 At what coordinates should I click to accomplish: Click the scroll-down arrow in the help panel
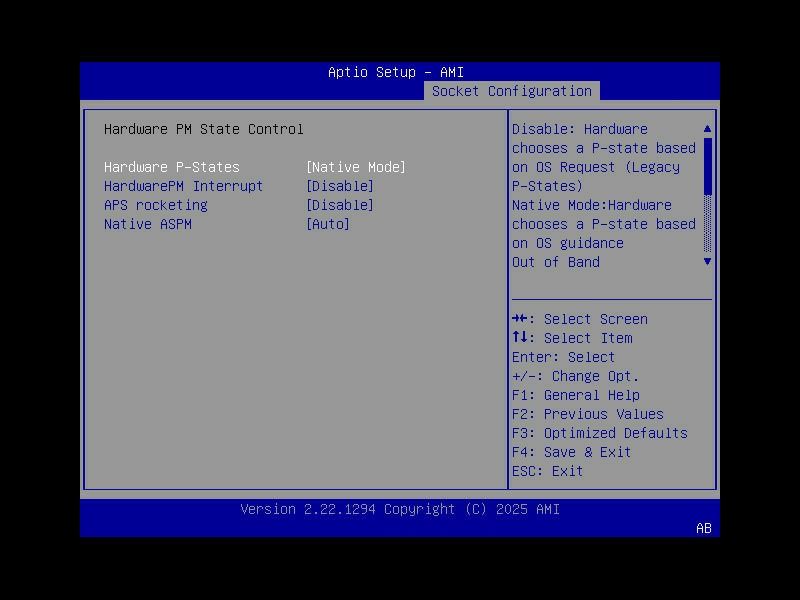(x=707, y=261)
